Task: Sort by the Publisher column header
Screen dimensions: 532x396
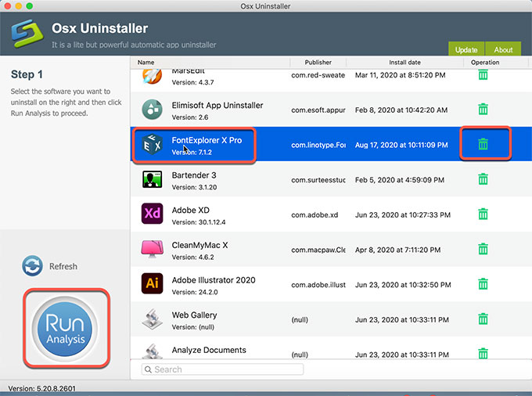Action: (318, 62)
